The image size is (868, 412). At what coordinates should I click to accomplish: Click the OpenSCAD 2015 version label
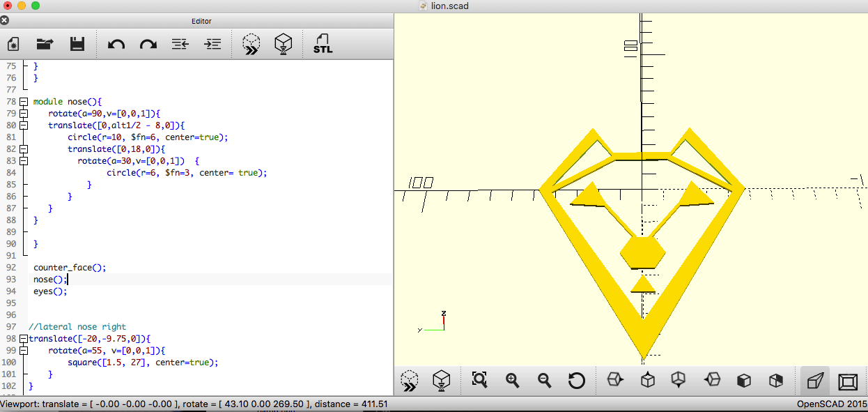pos(832,404)
